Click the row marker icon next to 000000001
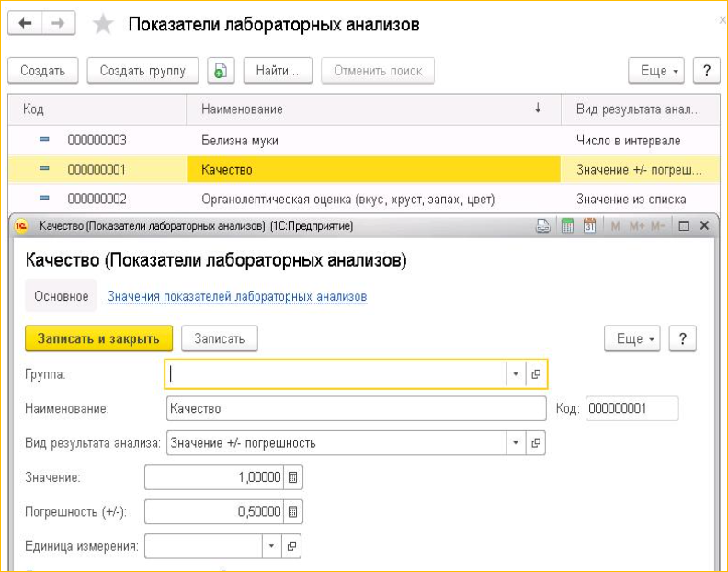Viewport: 728px width, 572px height. (44, 168)
